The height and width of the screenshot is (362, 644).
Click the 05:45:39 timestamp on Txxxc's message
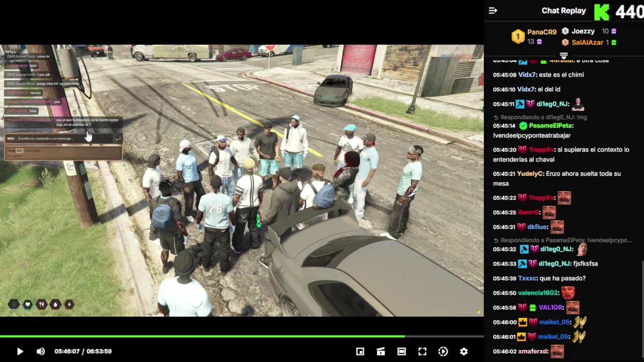[x=505, y=278]
